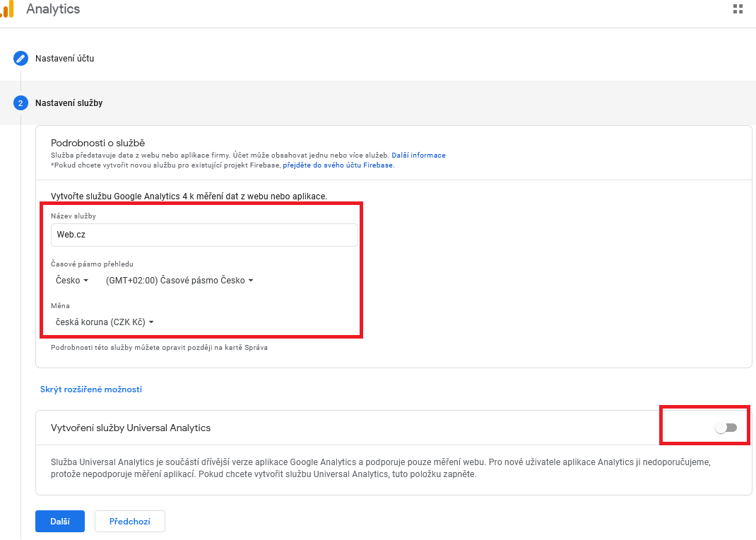Click the Analytics title text
This screenshot has height=540, width=756.
[x=53, y=9]
